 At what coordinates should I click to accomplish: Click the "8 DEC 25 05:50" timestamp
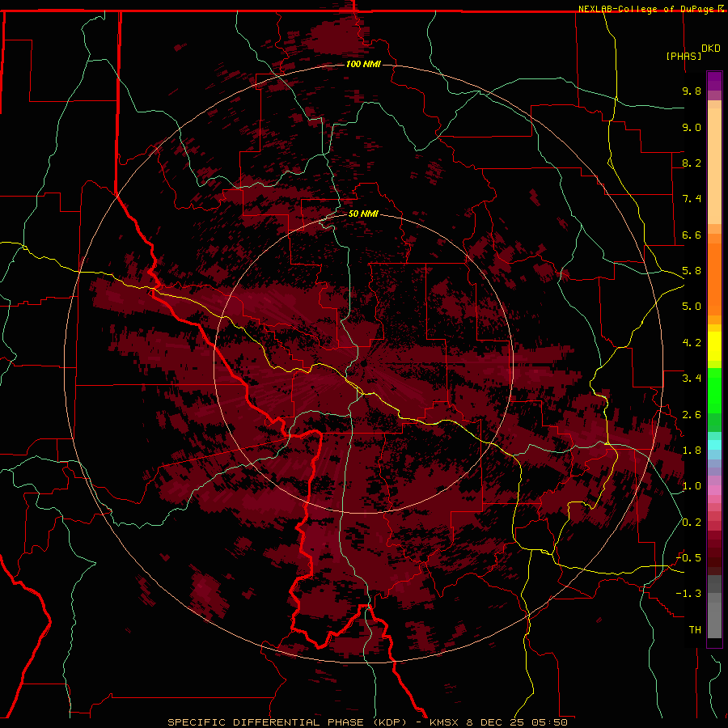pyautogui.click(x=517, y=722)
